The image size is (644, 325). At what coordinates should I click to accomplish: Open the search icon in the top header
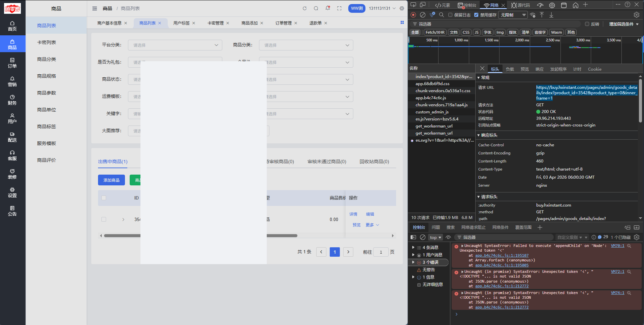click(316, 8)
